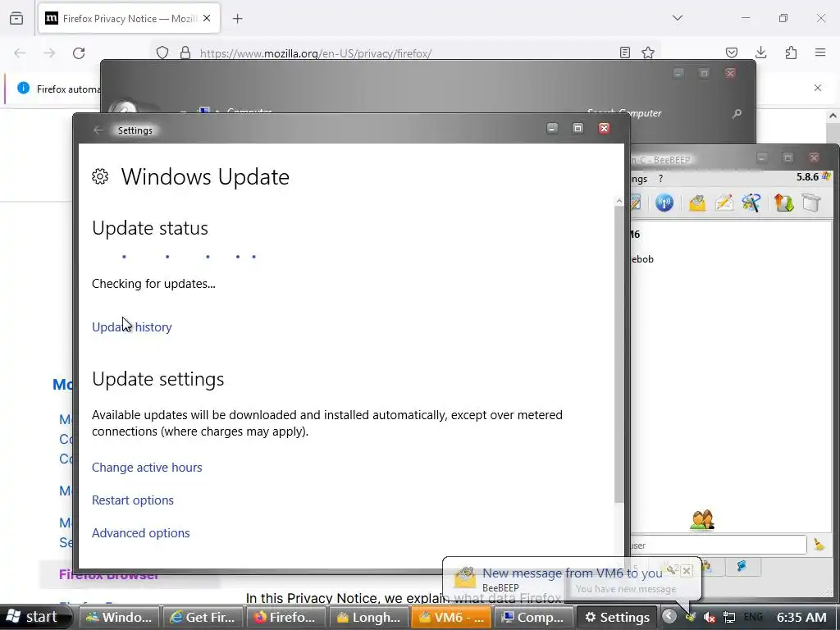This screenshot has width=840, height=630.
Task: Click the Settings window scrollbar thumb
Action: 619,354
